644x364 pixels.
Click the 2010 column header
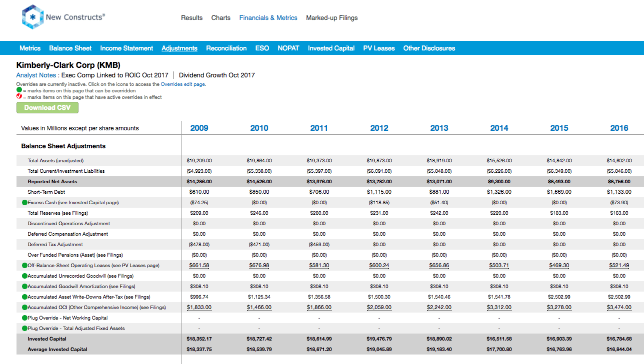point(259,128)
